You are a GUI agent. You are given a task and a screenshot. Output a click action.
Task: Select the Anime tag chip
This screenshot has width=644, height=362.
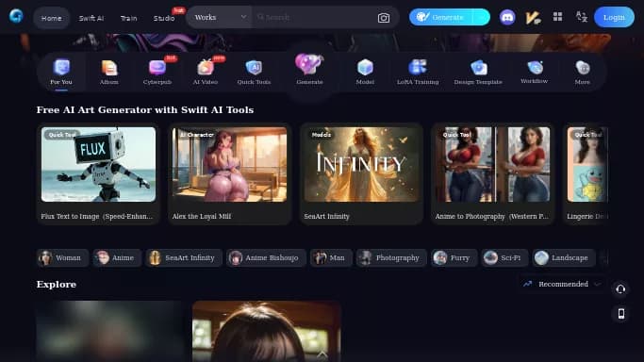pyautogui.click(x=117, y=257)
